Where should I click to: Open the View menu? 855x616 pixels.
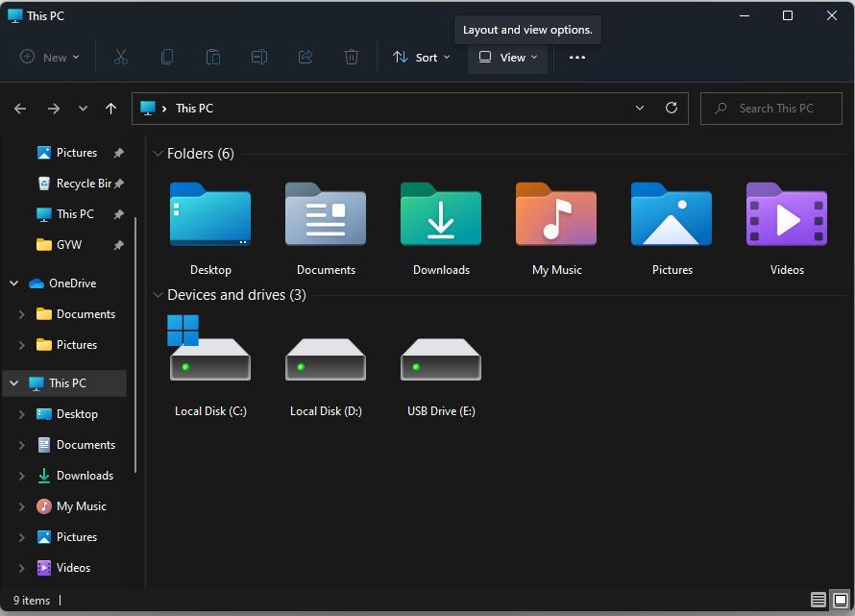pos(507,57)
